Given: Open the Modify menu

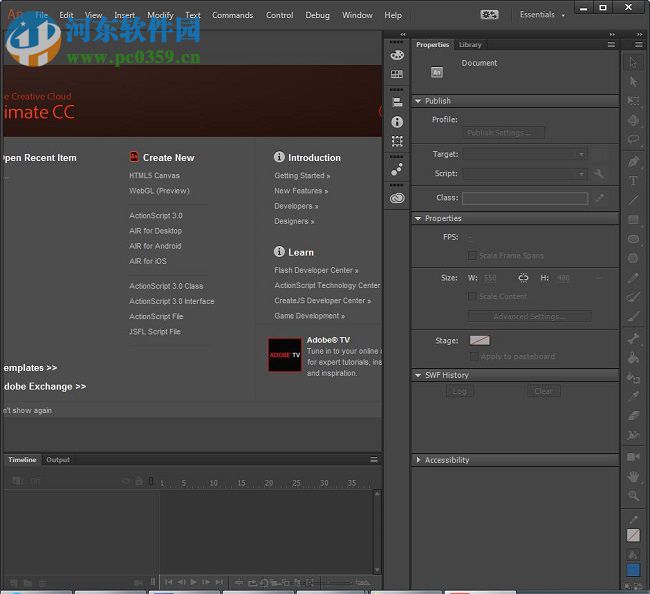Looking at the screenshot, I should pos(160,15).
